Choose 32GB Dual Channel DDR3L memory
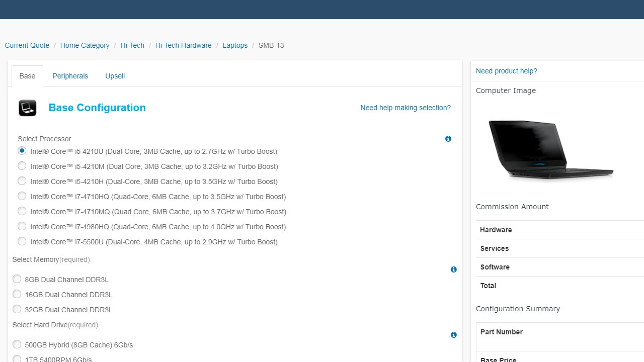 (x=17, y=309)
